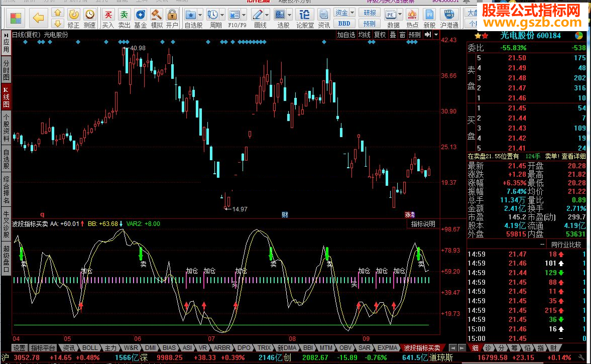The image size is (591, 364).
Task: Open the 热点 hot topics flame icon
Action: (x=412, y=19)
